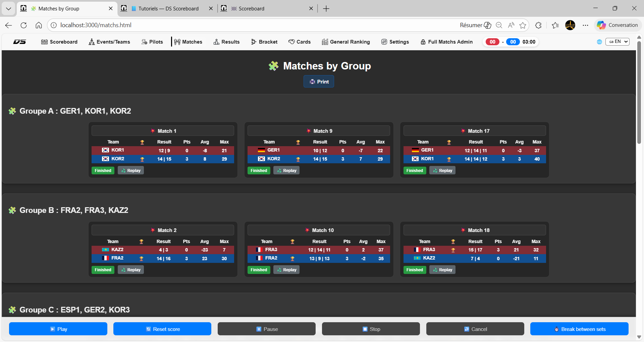644x342 pixels.
Task: Click the browser home icon
Action: pyautogui.click(x=39, y=25)
